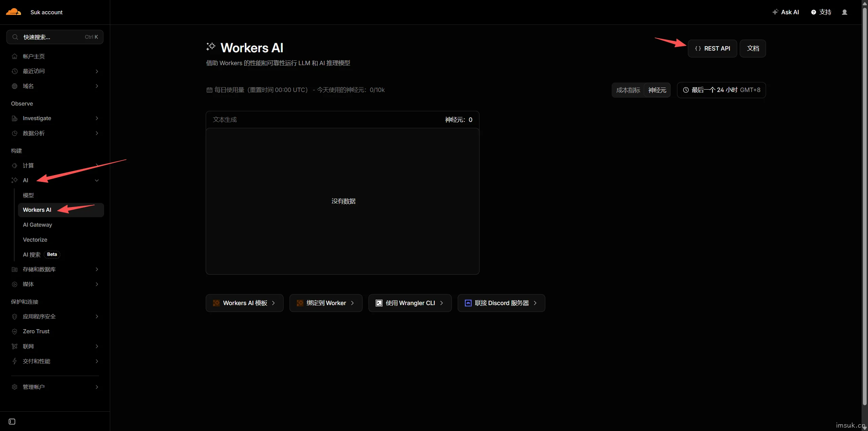Expand 存储和数据库 chevron
Screen dimensions: 868x431
[x=97, y=269]
